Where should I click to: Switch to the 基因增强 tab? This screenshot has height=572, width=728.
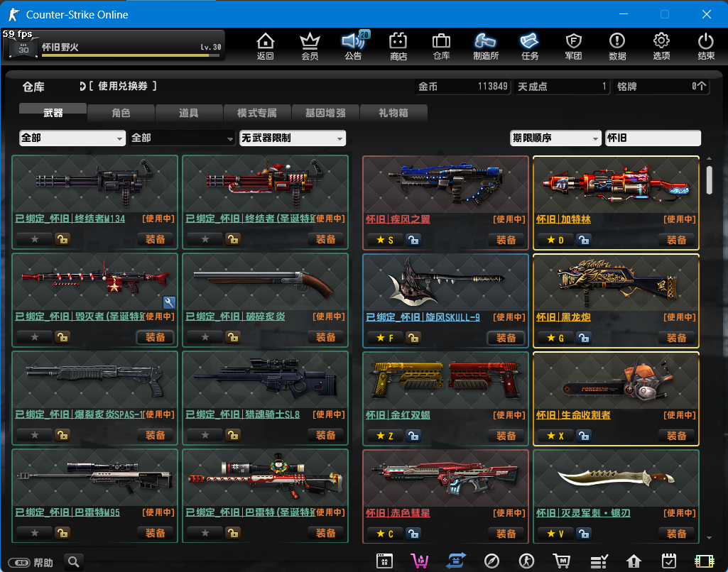point(325,113)
